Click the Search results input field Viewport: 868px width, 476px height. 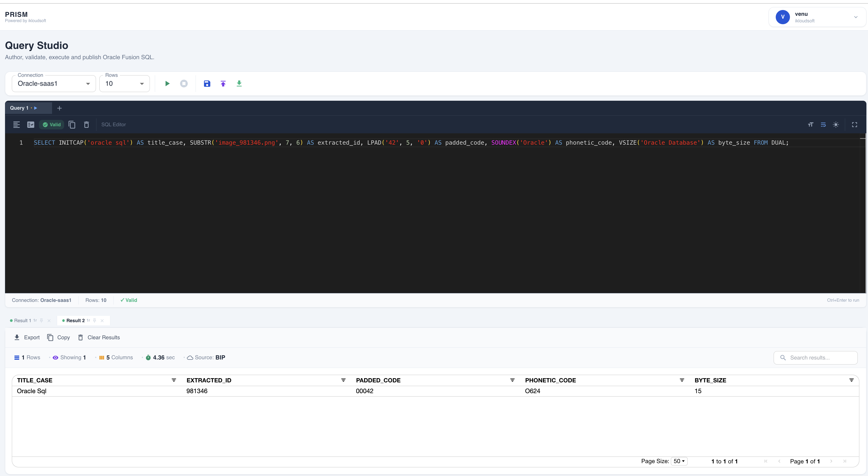point(816,358)
